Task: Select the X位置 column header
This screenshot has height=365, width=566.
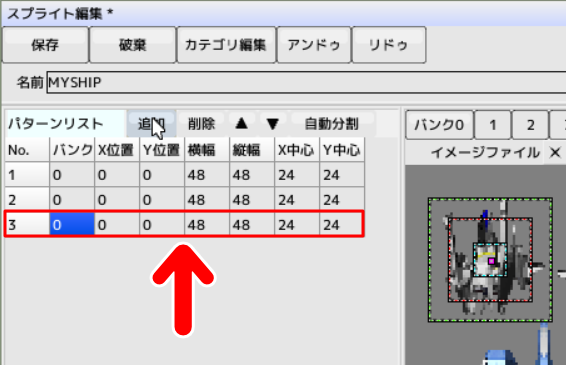Action: coord(117,150)
